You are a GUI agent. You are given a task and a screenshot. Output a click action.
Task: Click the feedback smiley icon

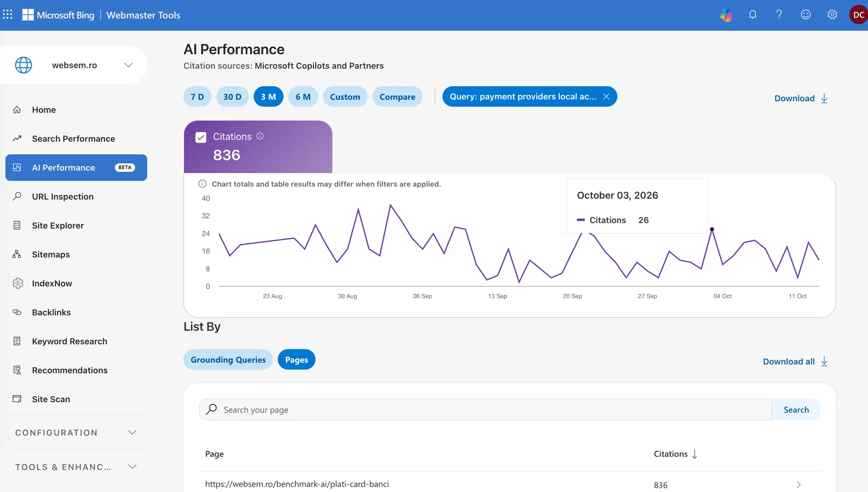tap(806, 15)
